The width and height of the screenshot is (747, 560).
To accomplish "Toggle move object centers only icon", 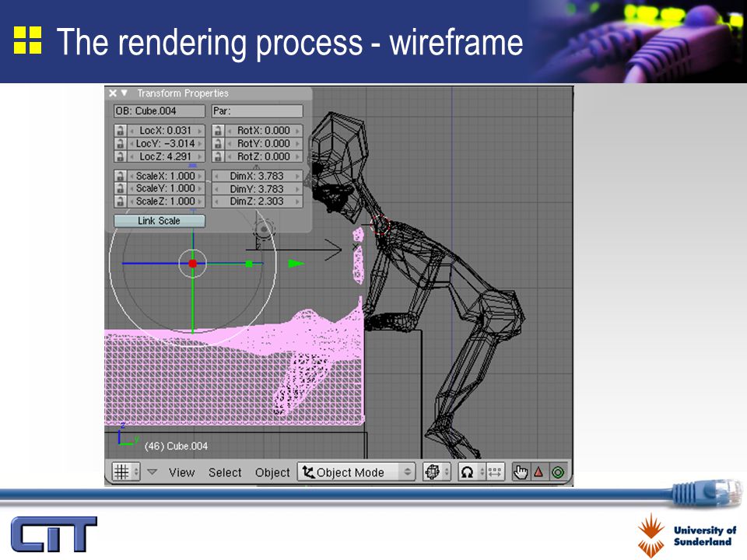I will 495,472.
